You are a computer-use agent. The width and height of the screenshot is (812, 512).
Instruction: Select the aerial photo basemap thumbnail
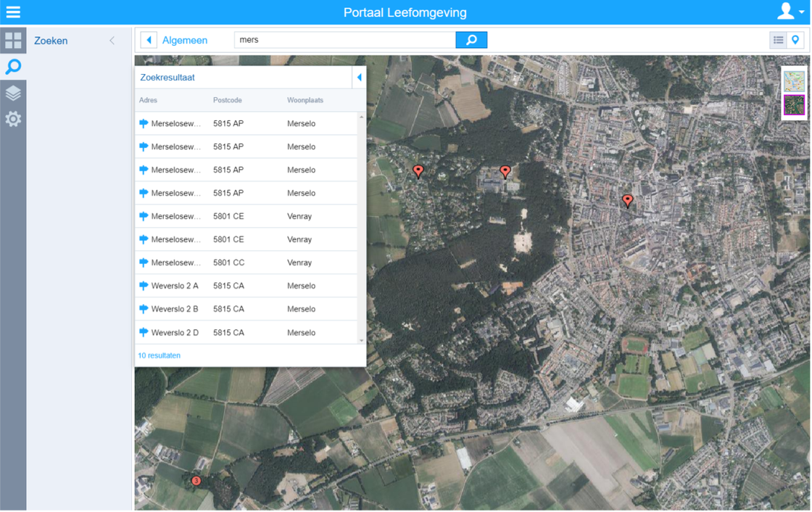point(794,105)
